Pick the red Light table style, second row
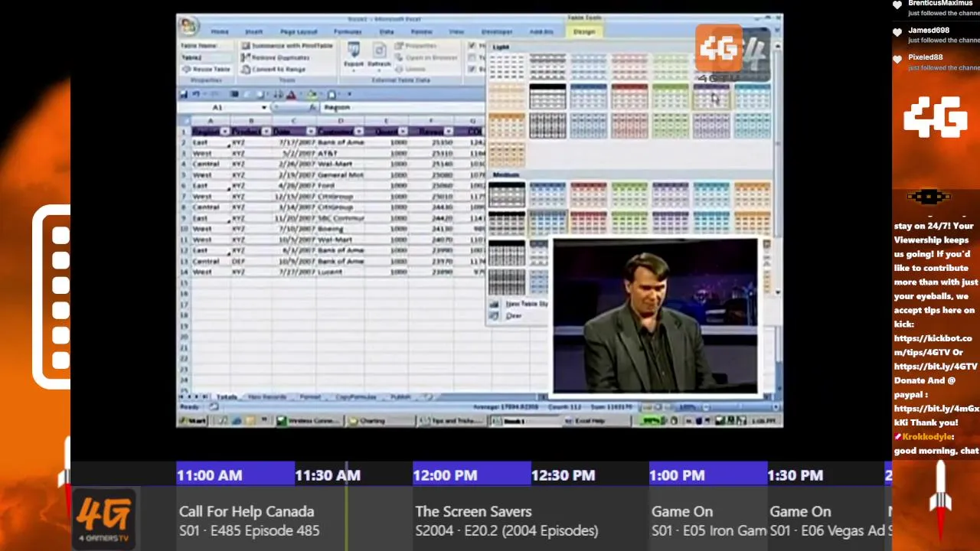 [629, 97]
